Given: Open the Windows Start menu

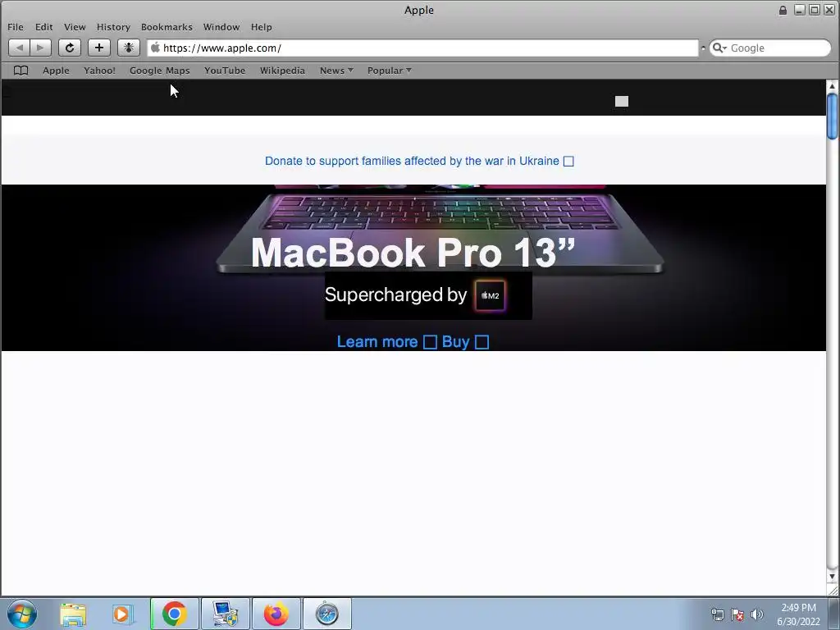Looking at the screenshot, I should 22,614.
